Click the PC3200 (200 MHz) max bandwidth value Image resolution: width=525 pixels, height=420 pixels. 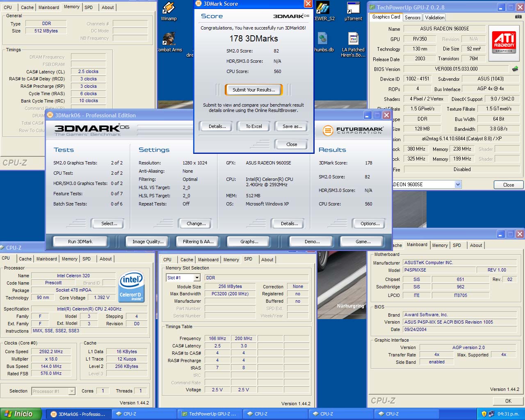tap(230, 294)
